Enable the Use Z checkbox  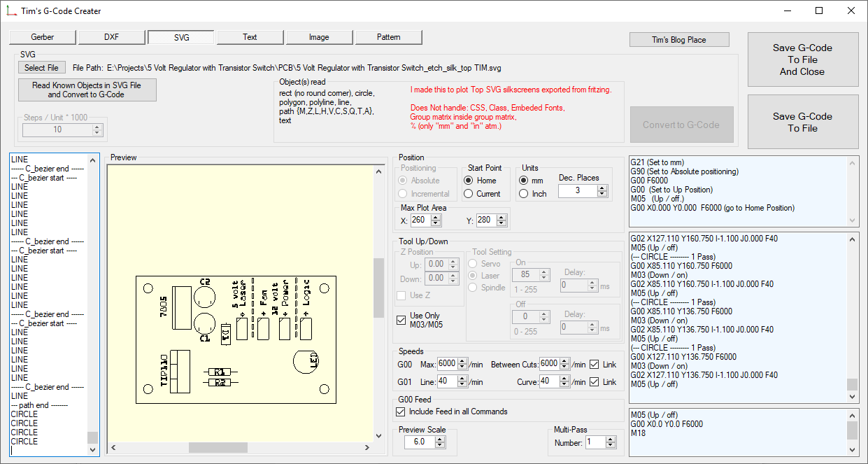point(401,295)
